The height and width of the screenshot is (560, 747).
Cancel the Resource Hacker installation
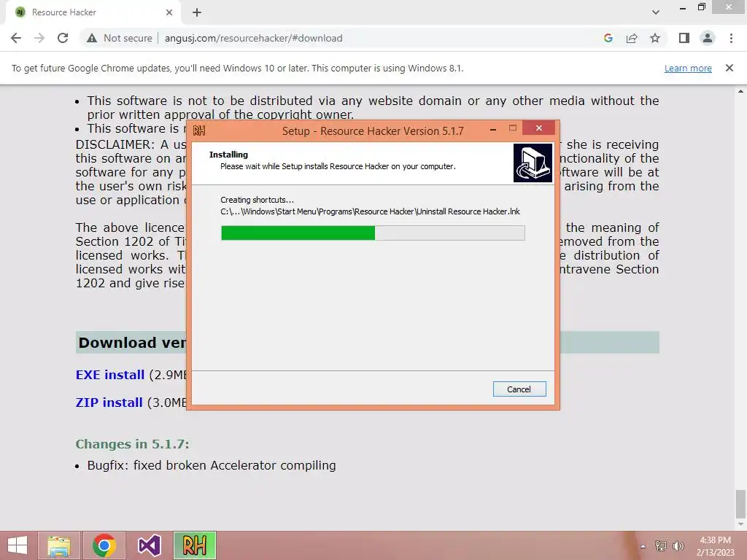pos(519,389)
